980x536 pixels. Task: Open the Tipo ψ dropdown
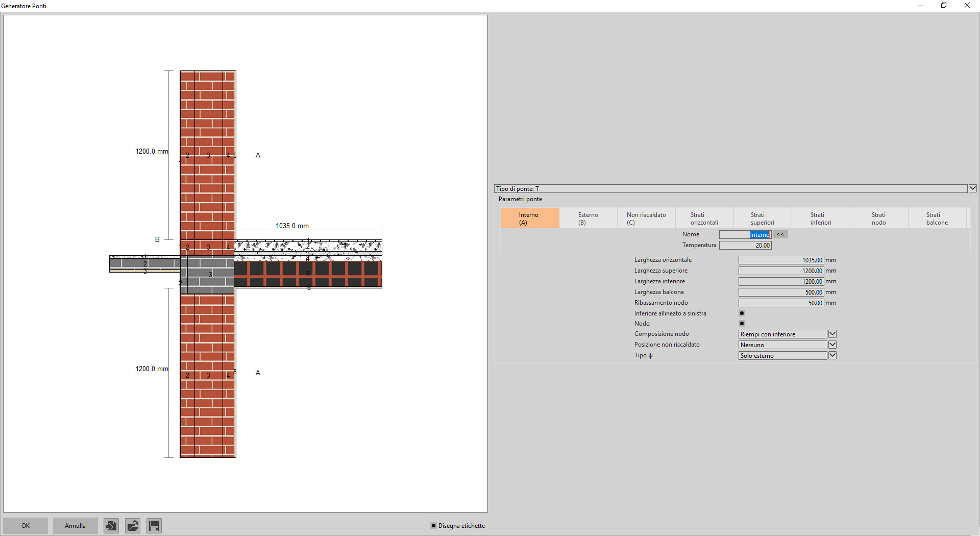(x=832, y=355)
